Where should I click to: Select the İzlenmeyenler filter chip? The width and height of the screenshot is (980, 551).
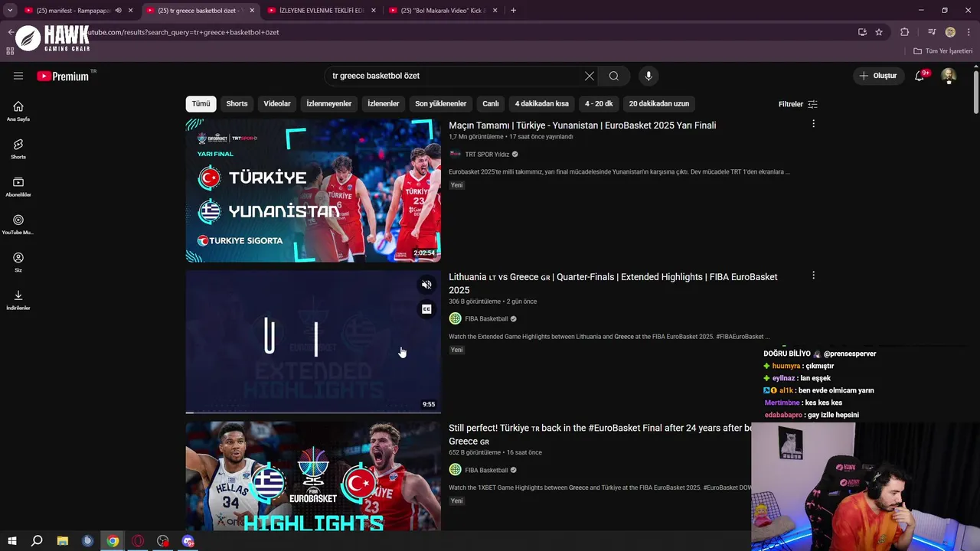click(328, 104)
